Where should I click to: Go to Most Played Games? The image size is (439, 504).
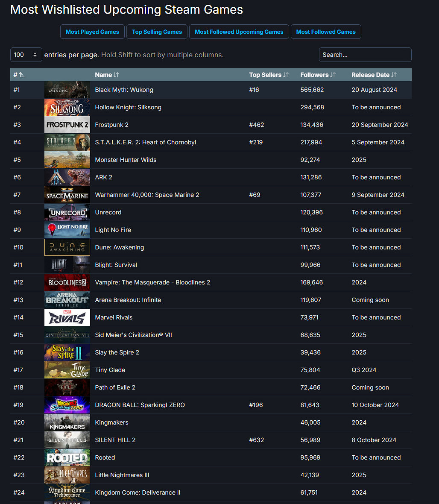click(92, 32)
